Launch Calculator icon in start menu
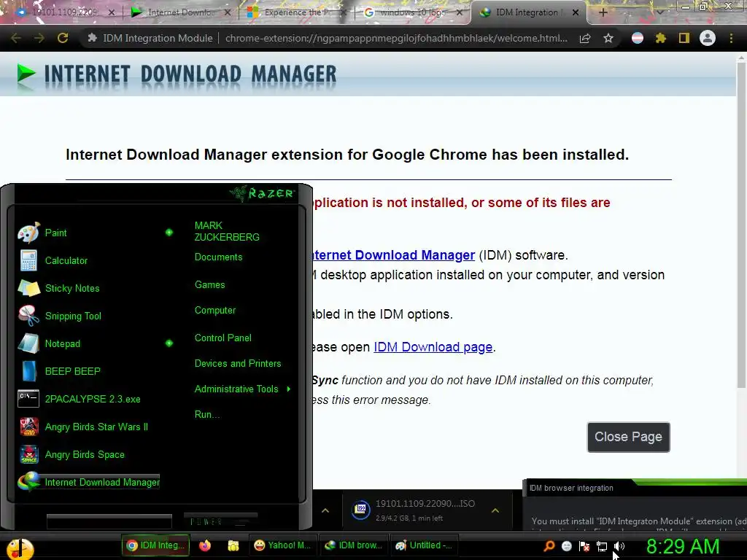The height and width of the screenshot is (560, 747). tap(28, 260)
